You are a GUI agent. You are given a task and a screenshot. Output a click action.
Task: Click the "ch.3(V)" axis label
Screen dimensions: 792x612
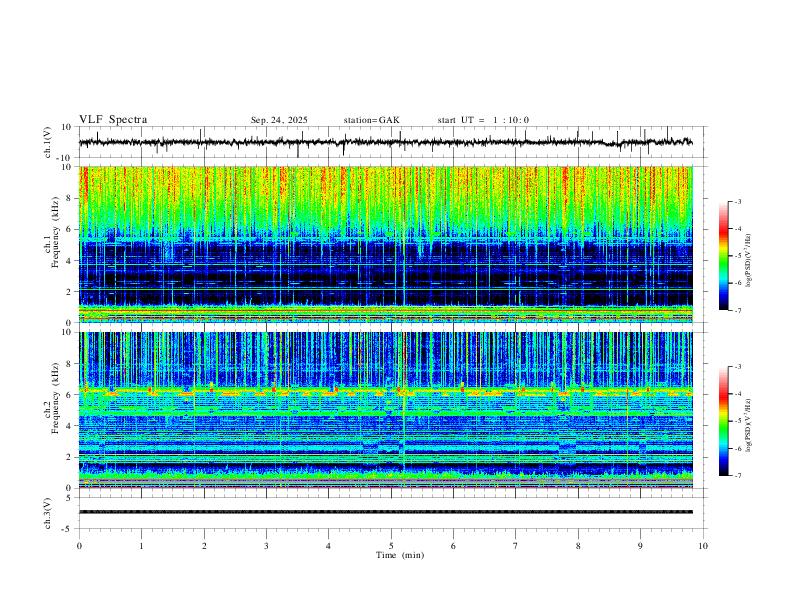[x=48, y=513]
